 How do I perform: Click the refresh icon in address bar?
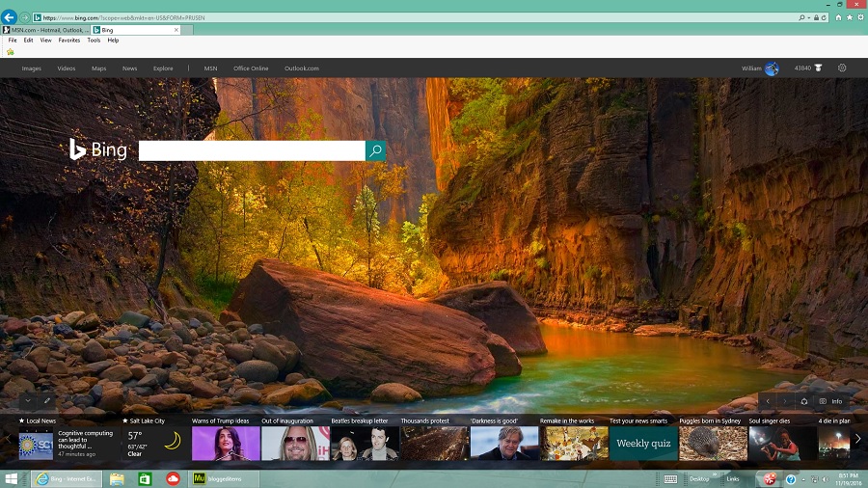824,17
